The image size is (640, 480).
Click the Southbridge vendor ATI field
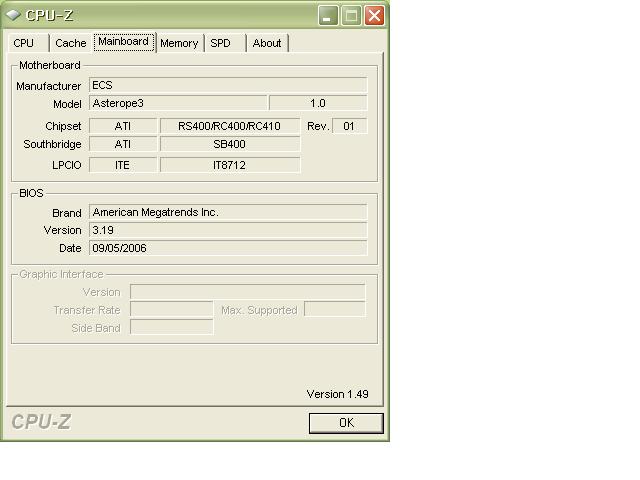(x=123, y=144)
